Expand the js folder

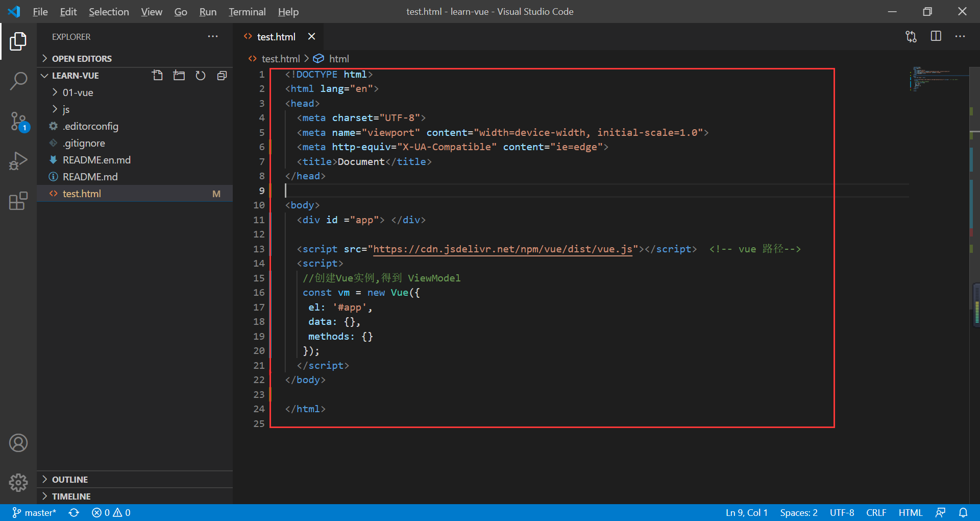point(66,109)
